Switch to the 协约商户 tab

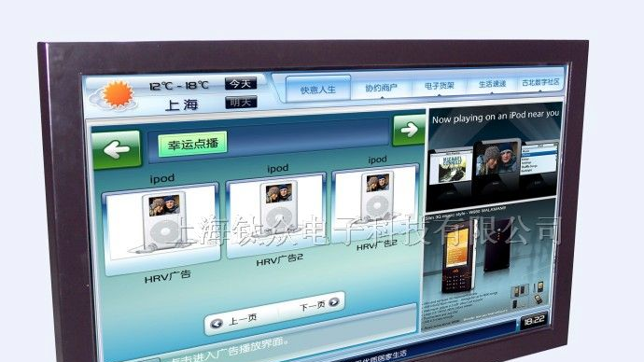pyautogui.click(x=381, y=88)
